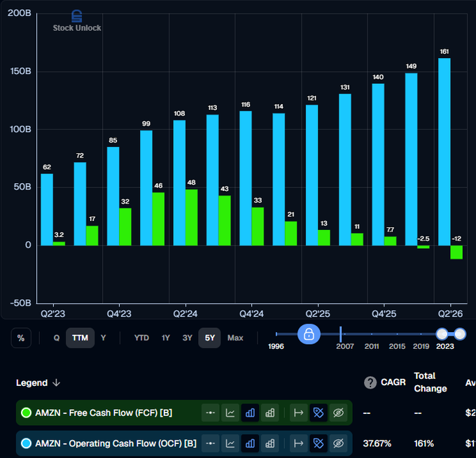Click the Q4'23 x-axis label
The width and height of the screenshot is (476, 458).
(119, 314)
